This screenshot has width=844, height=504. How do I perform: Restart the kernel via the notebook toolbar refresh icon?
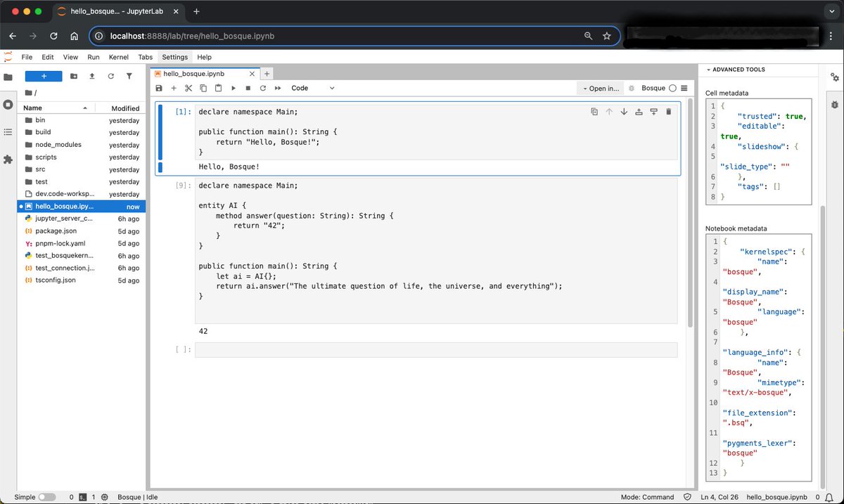(263, 88)
